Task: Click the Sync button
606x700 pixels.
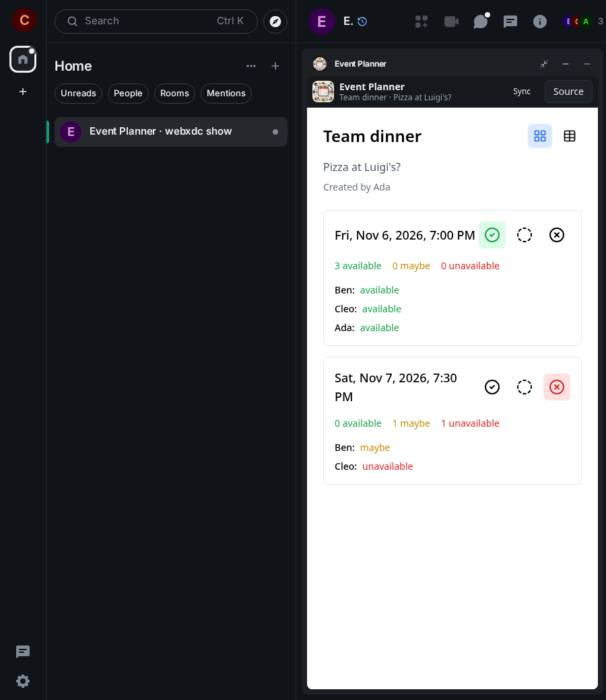Action: point(522,92)
